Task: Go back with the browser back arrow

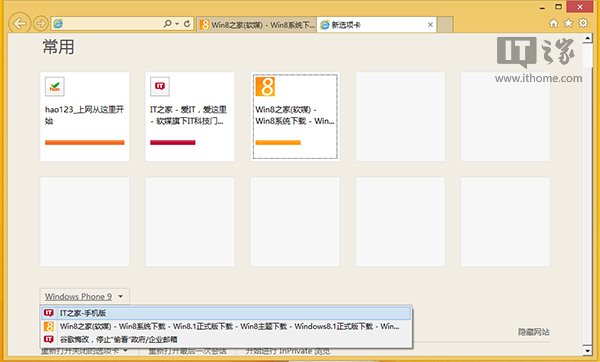Action: click(x=20, y=24)
